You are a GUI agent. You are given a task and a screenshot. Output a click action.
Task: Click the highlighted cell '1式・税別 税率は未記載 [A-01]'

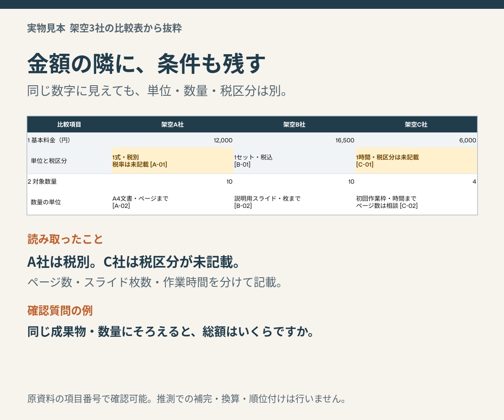point(173,161)
